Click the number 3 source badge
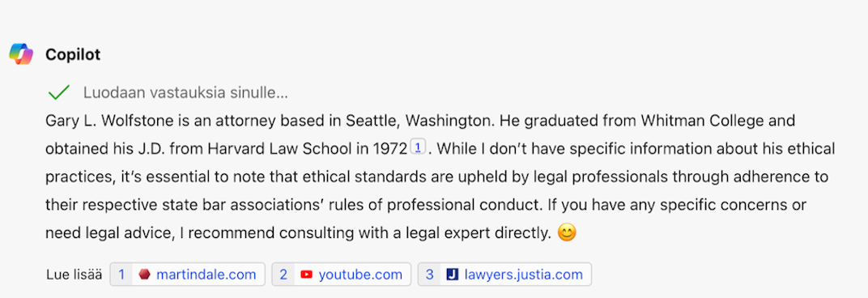 430,275
